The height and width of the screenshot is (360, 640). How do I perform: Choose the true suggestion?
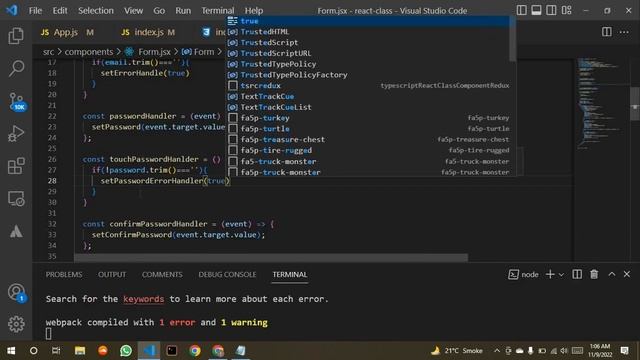point(368,21)
